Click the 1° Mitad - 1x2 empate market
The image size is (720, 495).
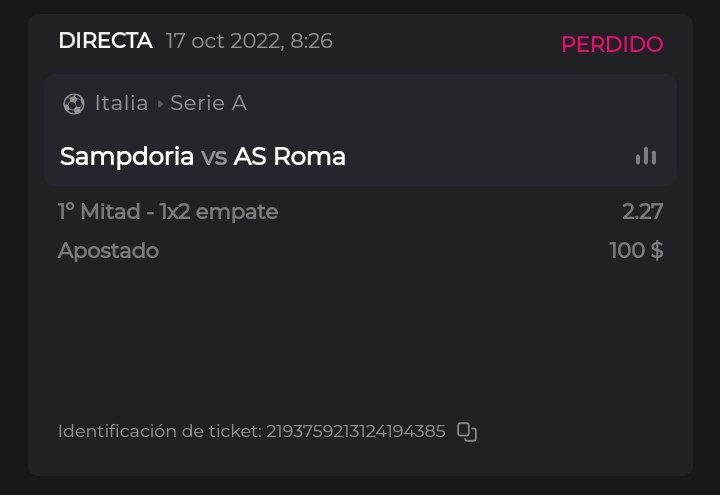tap(168, 211)
